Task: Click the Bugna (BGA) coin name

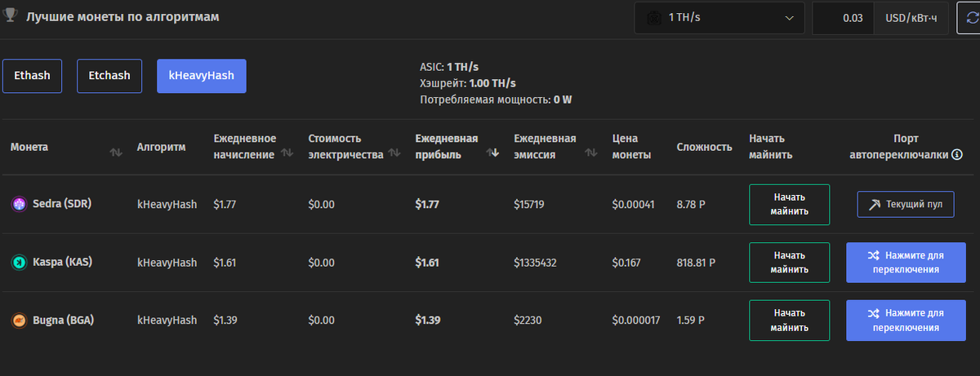Action: point(63,321)
